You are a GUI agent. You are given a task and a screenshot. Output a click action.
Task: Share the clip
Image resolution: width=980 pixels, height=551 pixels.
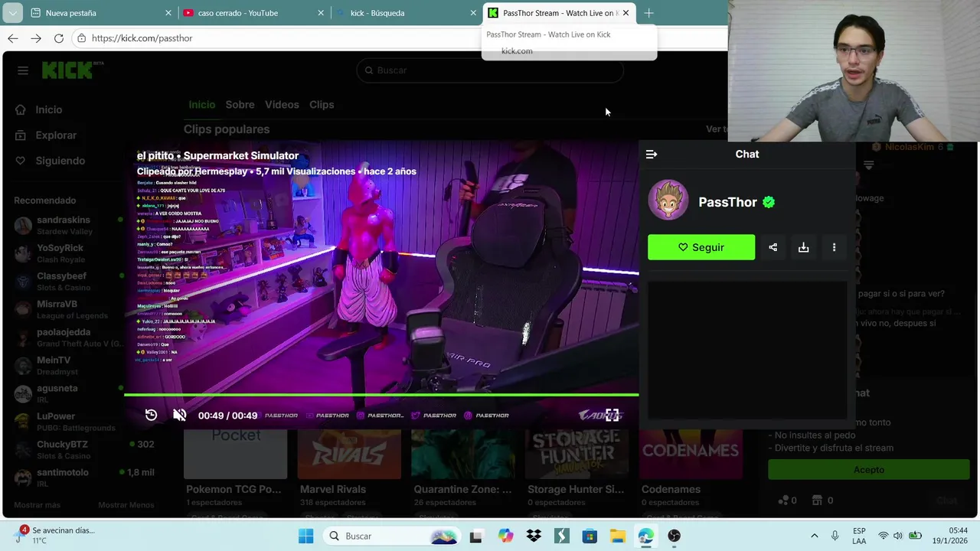(773, 247)
